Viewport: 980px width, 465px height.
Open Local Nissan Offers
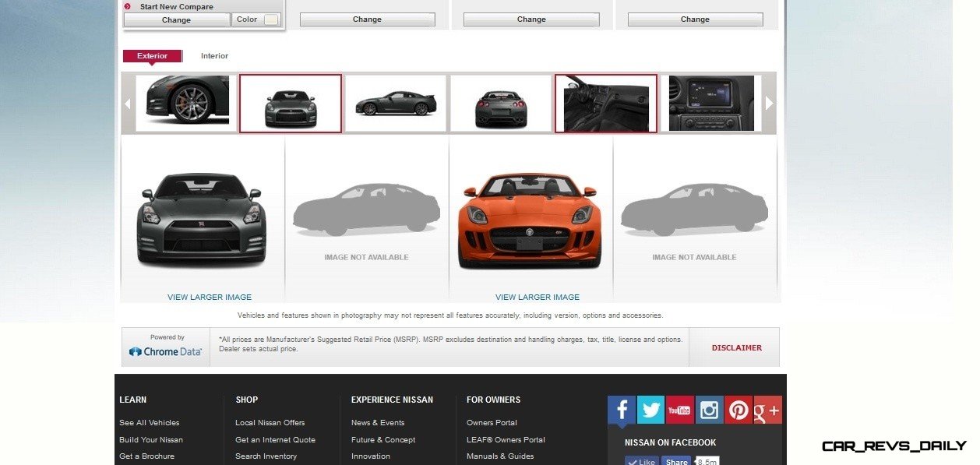coord(270,423)
